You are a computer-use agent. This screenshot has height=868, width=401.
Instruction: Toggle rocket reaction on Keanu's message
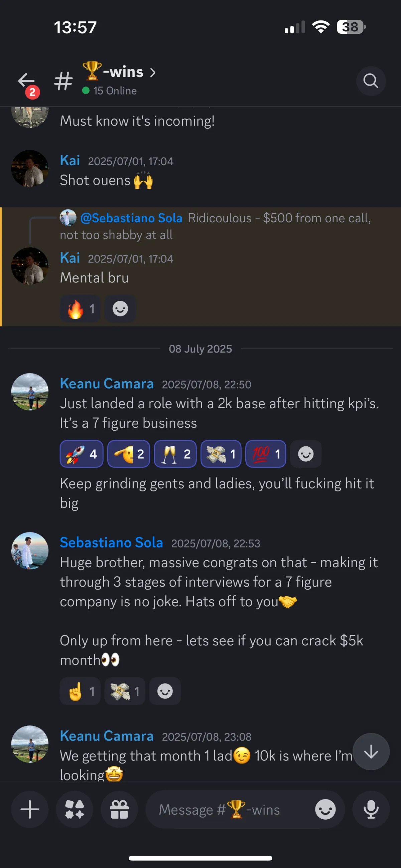pos(81,454)
